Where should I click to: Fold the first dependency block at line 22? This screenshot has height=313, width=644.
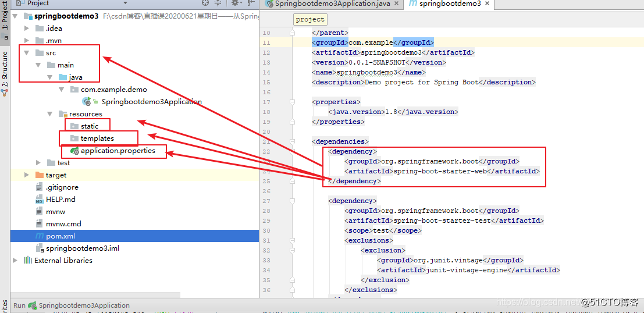[292, 152]
